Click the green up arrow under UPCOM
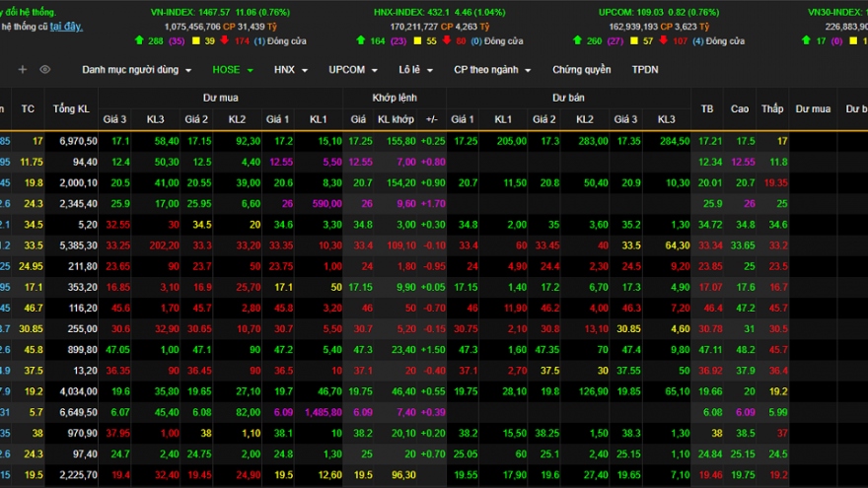The width and height of the screenshot is (868, 488). [x=577, y=41]
